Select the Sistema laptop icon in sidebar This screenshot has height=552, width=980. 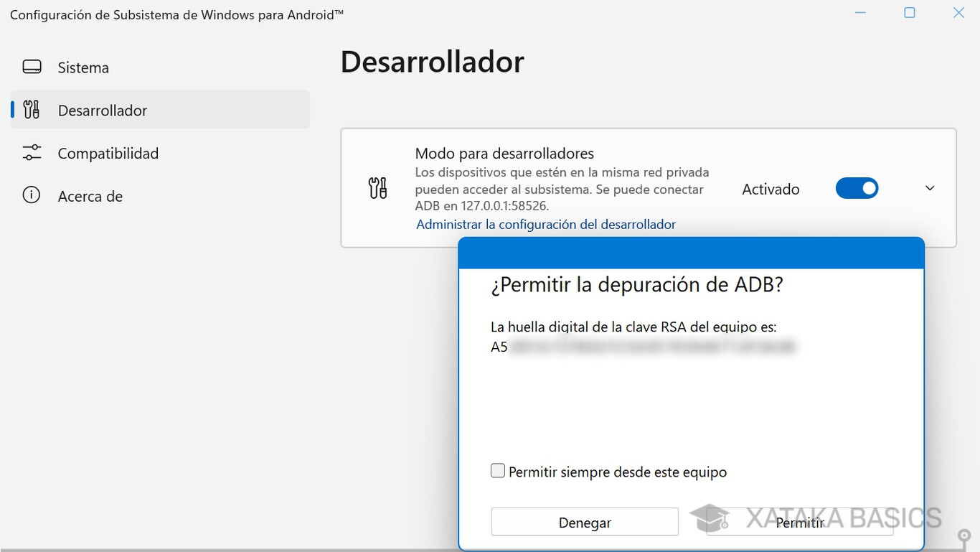tap(32, 67)
